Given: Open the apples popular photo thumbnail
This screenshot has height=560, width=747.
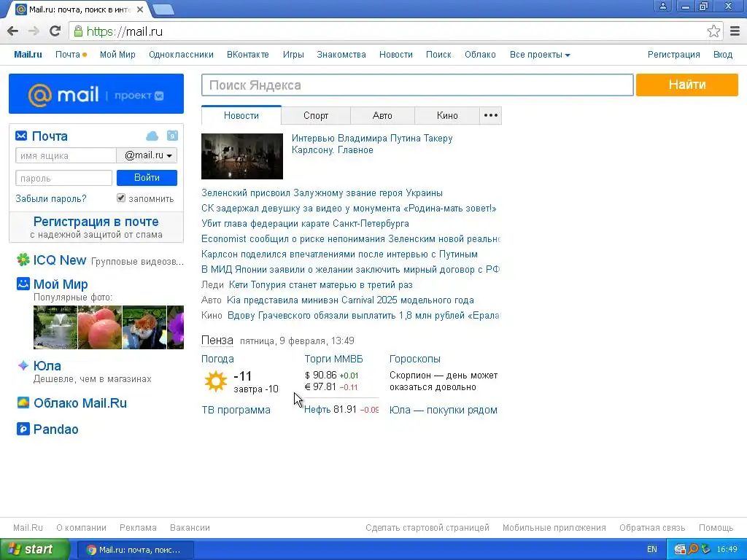Looking at the screenshot, I should (99, 327).
